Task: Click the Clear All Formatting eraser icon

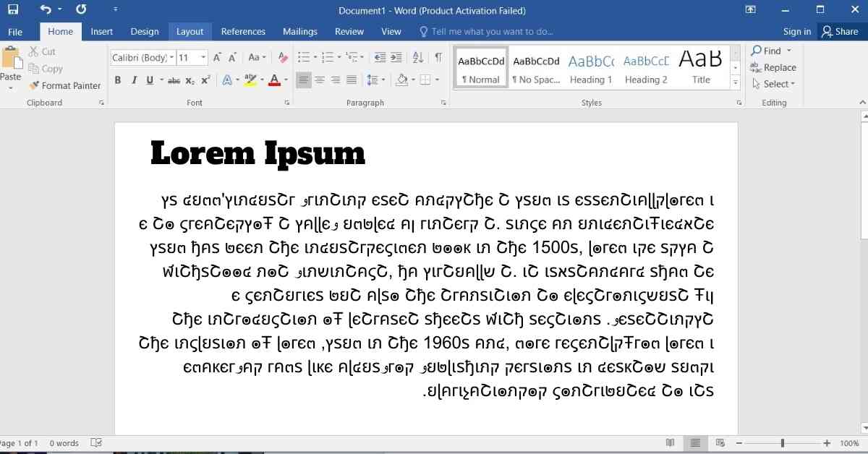Action: click(281, 58)
